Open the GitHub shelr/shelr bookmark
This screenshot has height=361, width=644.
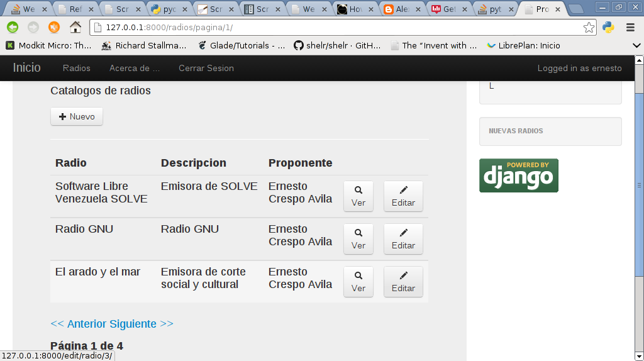[x=337, y=45]
